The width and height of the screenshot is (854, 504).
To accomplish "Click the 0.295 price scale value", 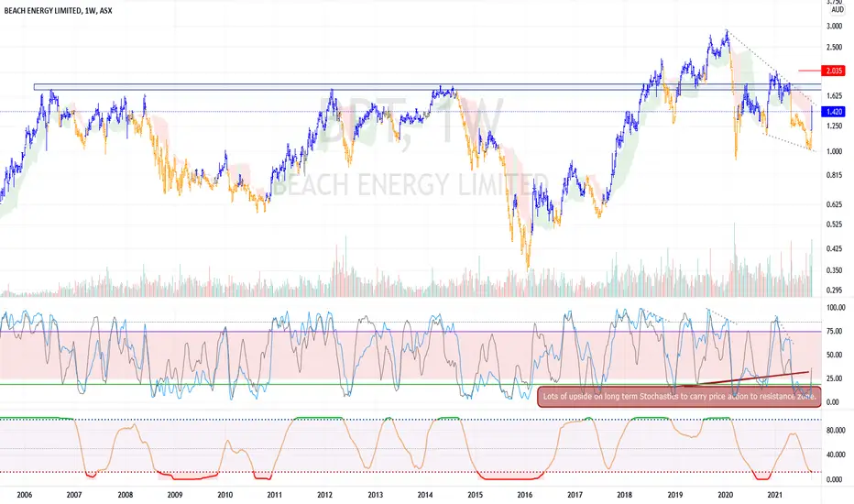I will click(835, 290).
